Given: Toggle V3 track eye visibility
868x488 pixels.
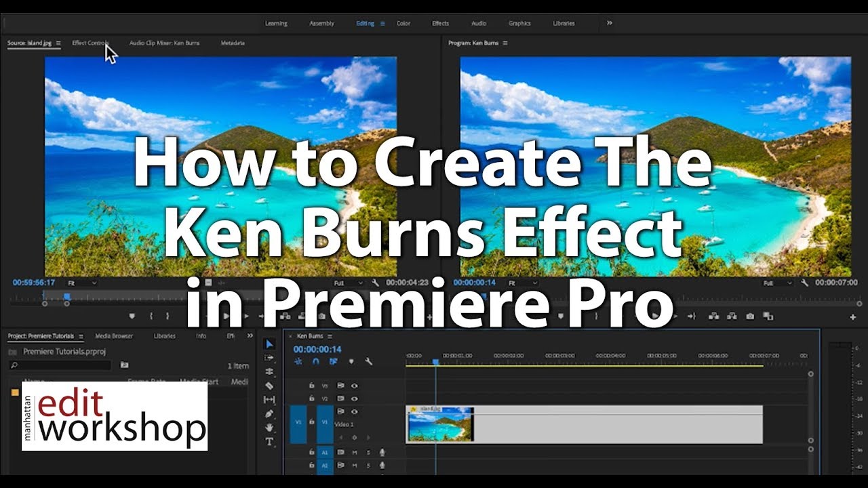Looking at the screenshot, I should [354, 386].
